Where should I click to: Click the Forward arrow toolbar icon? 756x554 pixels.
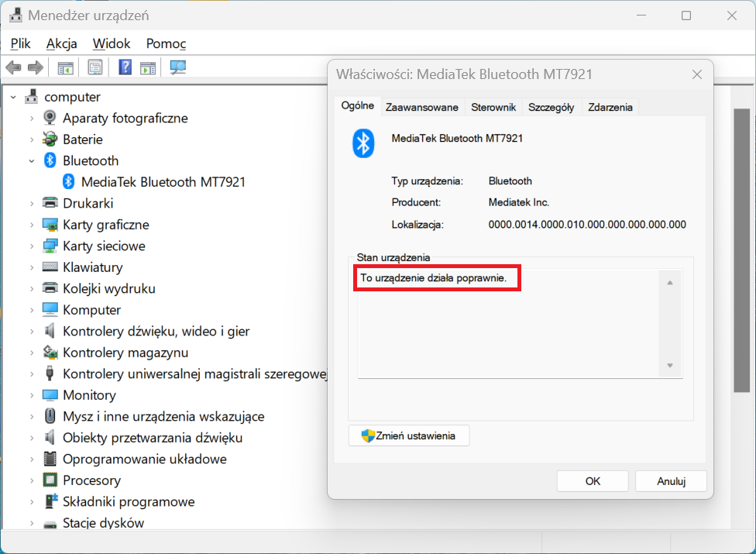pos(36,67)
